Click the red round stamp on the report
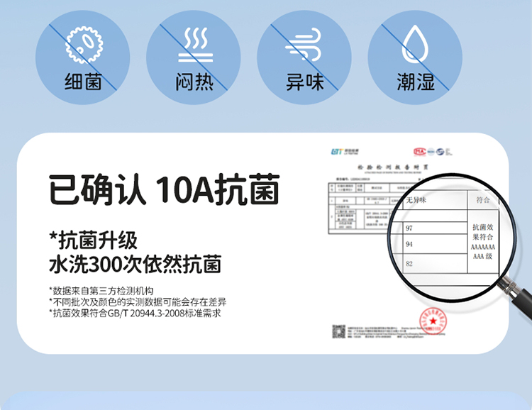Screen dimensions: 532x410 (433, 321)
